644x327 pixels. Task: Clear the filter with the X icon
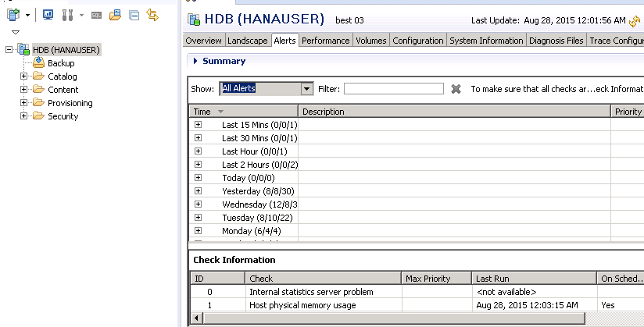pyautogui.click(x=456, y=89)
